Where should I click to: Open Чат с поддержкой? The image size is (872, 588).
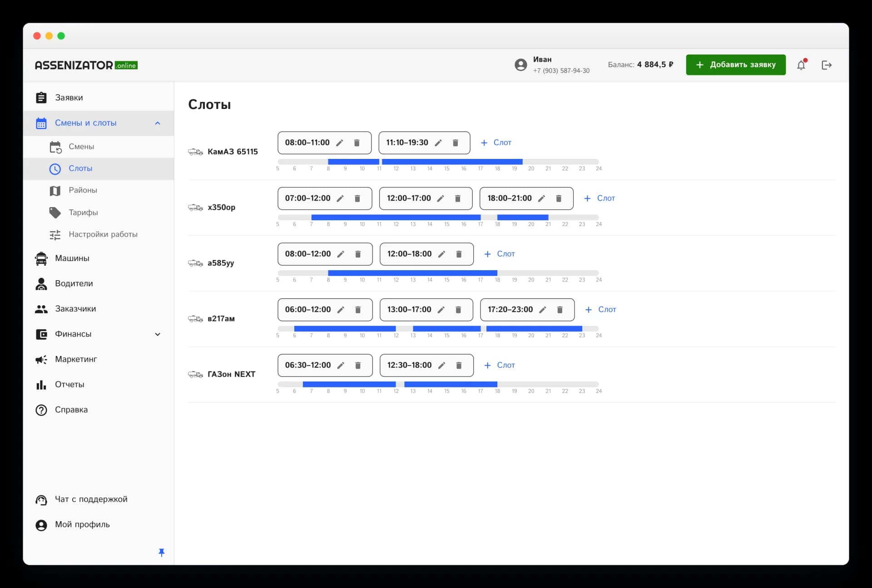(x=99, y=499)
